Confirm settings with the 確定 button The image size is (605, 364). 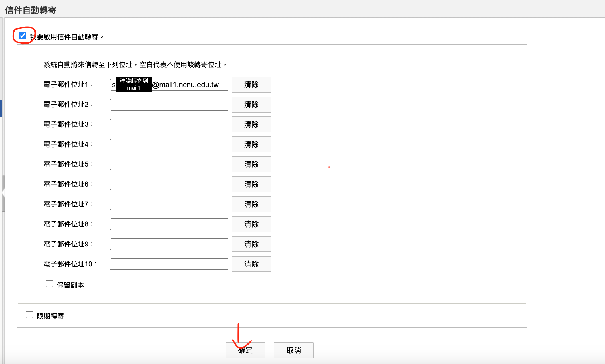tap(245, 350)
